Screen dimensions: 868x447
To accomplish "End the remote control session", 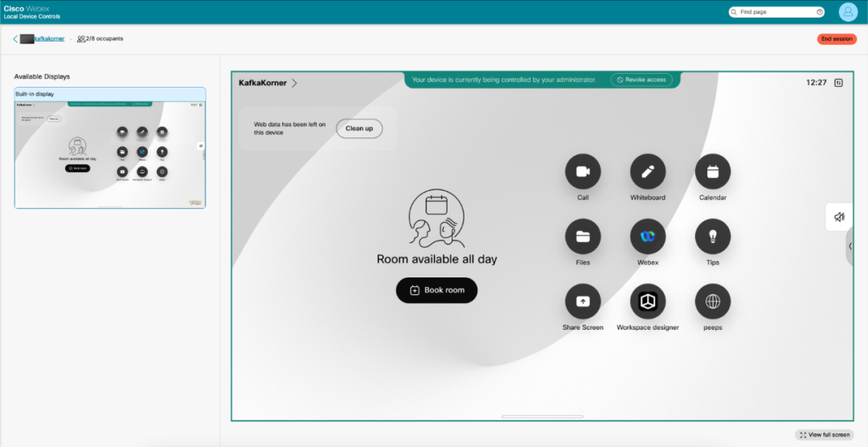I will coord(837,39).
